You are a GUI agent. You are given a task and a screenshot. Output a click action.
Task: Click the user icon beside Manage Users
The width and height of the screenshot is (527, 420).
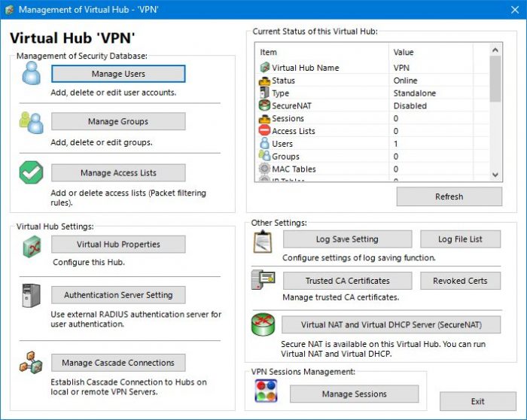pos(32,73)
